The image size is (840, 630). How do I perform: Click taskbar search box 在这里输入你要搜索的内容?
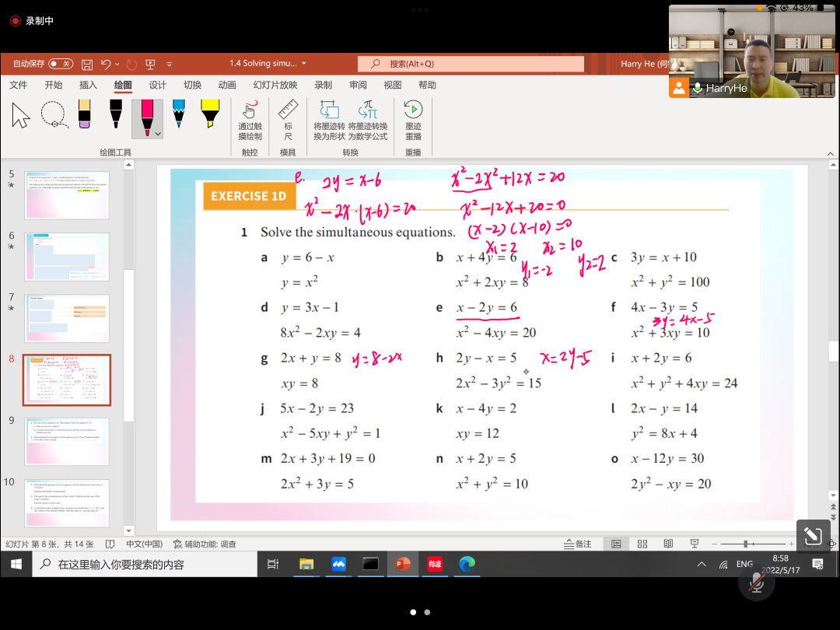(x=145, y=564)
